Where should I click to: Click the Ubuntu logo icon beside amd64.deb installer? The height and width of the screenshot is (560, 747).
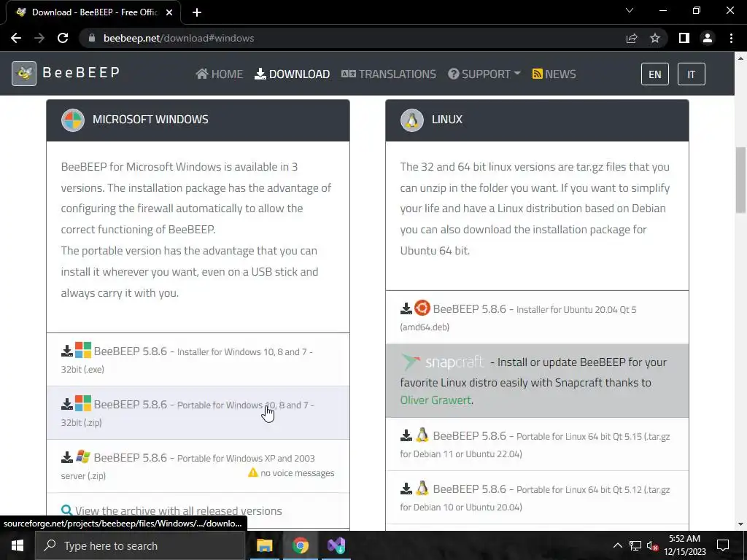pyautogui.click(x=422, y=308)
